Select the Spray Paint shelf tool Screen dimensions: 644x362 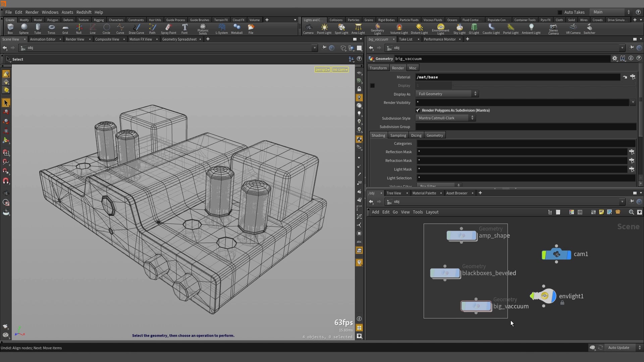pos(169,29)
